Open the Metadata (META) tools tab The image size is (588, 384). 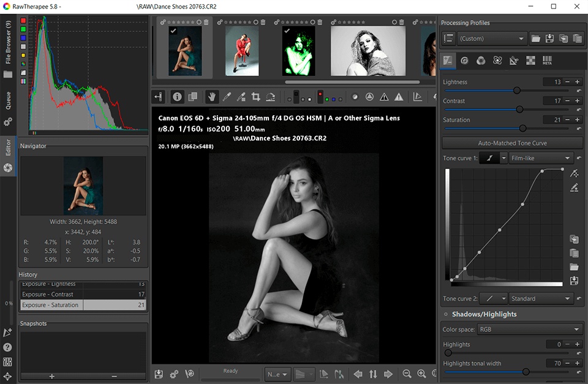click(x=547, y=61)
